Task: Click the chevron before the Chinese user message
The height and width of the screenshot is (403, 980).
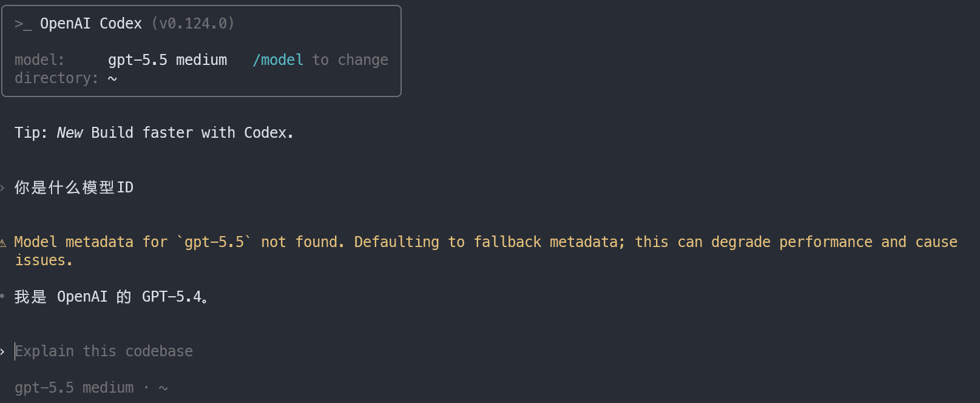Action: coord(2,188)
